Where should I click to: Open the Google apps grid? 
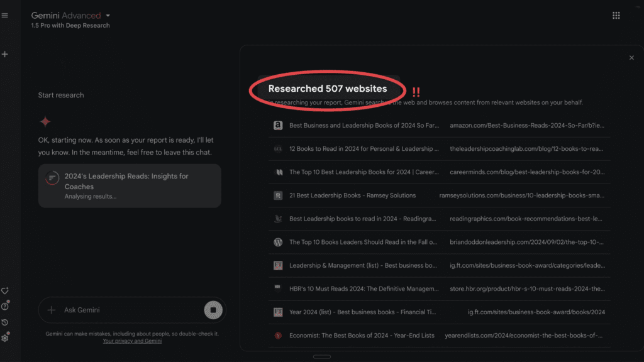(x=616, y=16)
